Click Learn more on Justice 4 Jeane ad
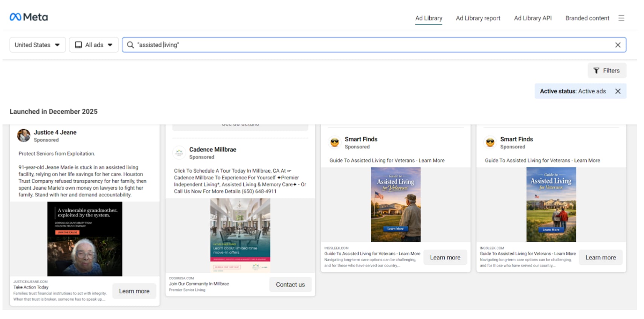 [x=134, y=291]
